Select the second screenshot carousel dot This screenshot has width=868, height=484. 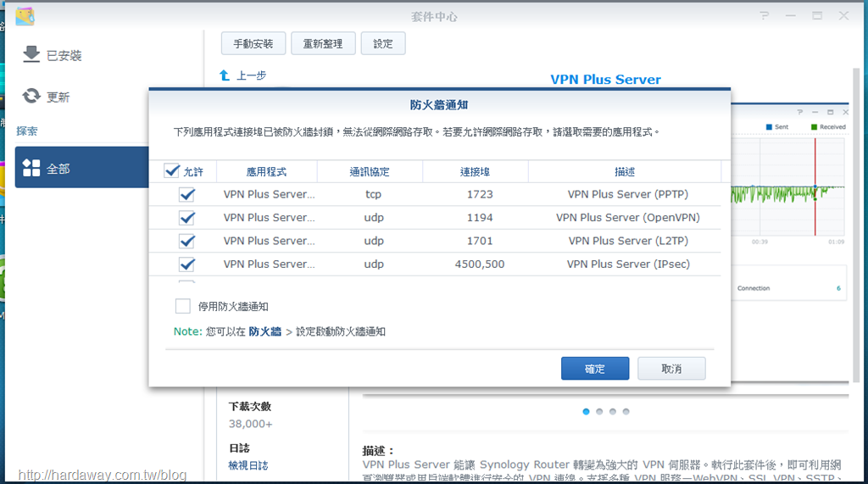599,411
